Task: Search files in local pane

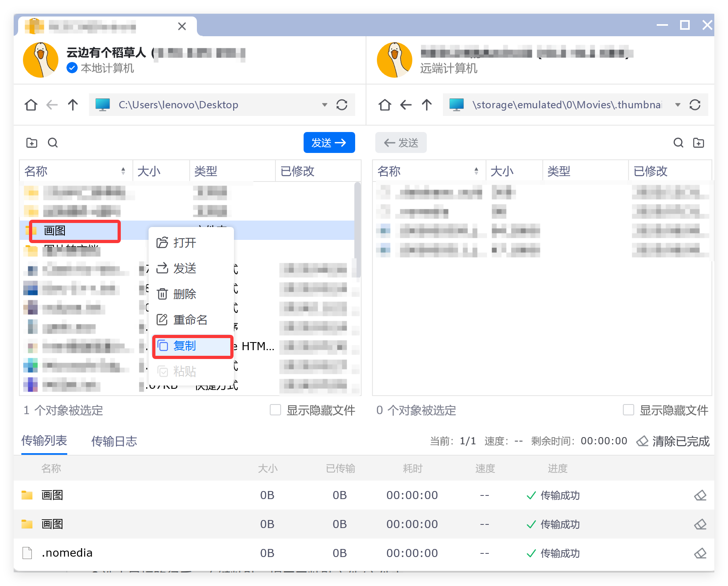Action: coord(53,143)
